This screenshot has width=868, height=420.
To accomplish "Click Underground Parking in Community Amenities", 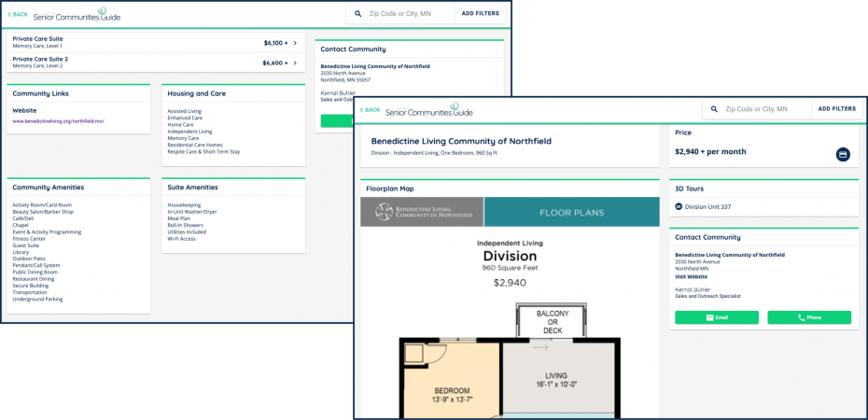I will pyautogui.click(x=37, y=299).
